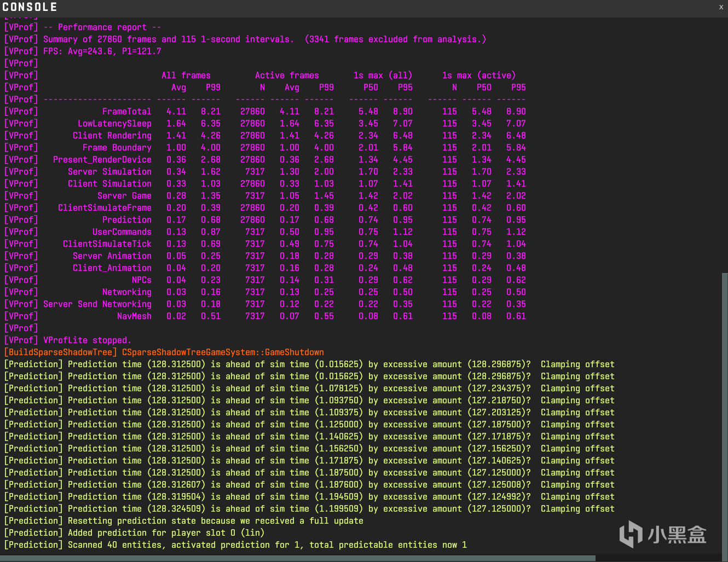Screen dimensions: 728x562
Task: Click the Xiaoheihe watermark logo icon
Action: click(631, 534)
